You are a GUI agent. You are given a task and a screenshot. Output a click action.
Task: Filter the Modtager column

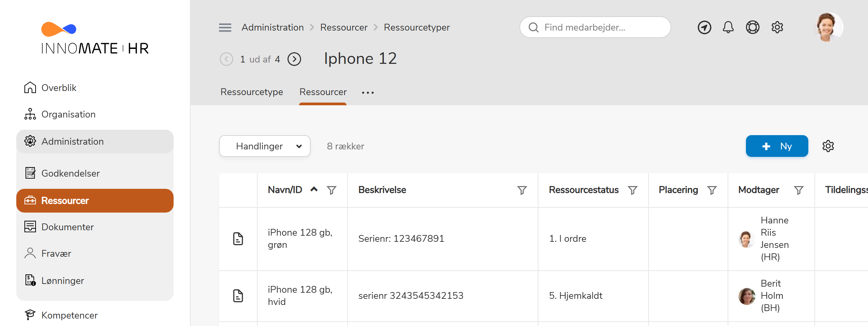[798, 190]
